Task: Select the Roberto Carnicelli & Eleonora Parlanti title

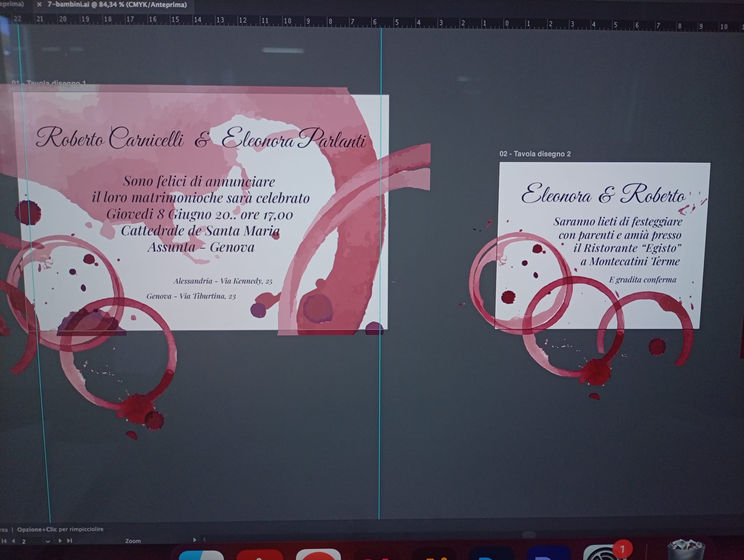Action: pyautogui.click(x=201, y=139)
